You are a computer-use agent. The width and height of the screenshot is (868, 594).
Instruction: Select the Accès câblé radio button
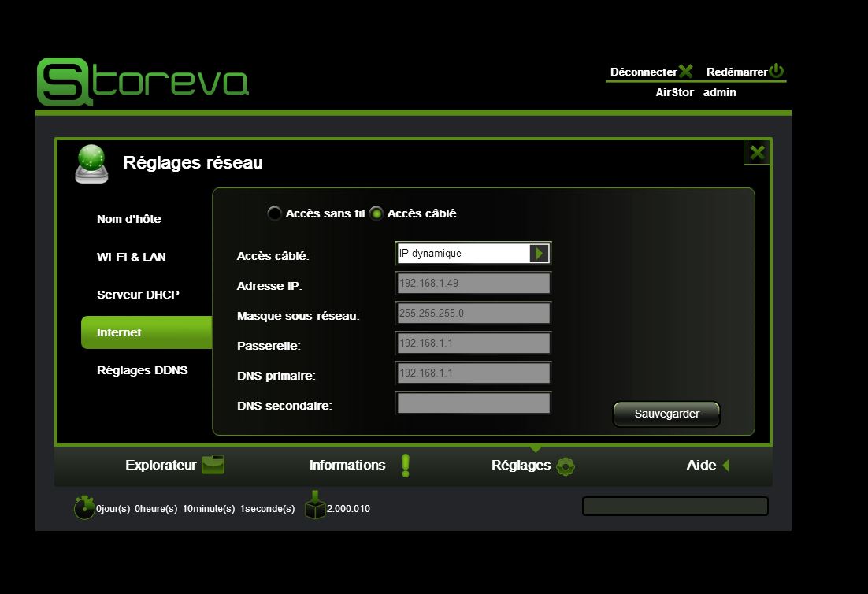click(377, 213)
